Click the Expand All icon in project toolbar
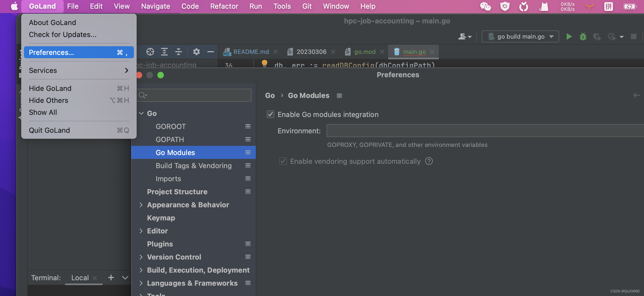Screen dimensions: 644x296 click(164, 52)
